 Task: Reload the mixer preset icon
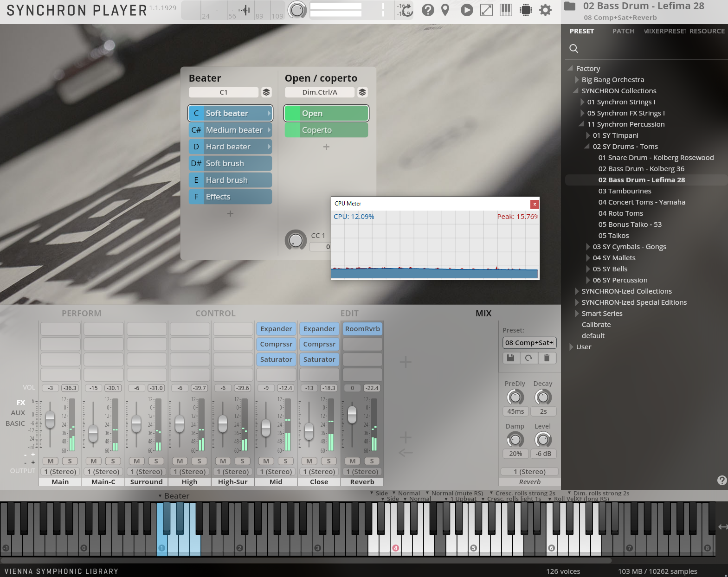click(x=528, y=358)
